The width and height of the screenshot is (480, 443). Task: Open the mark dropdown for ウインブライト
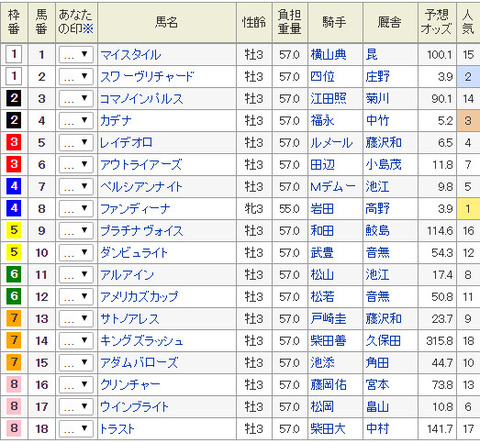(76, 406)
